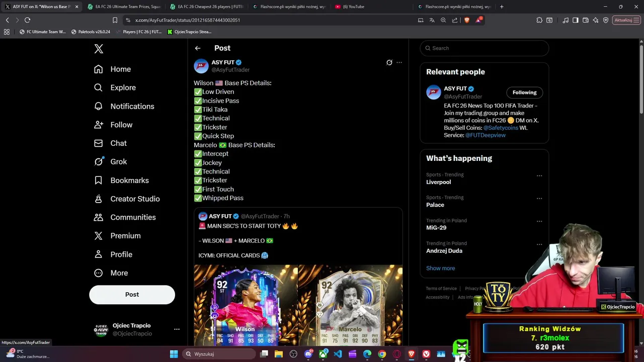Open Leo AI sparkle icon
This screenshot has height=362, width=644.
pyautogui.click(x=596, y=20)
